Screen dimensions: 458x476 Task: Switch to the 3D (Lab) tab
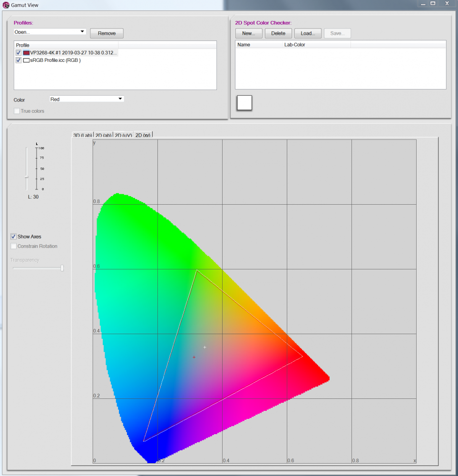tap(82, 135)
